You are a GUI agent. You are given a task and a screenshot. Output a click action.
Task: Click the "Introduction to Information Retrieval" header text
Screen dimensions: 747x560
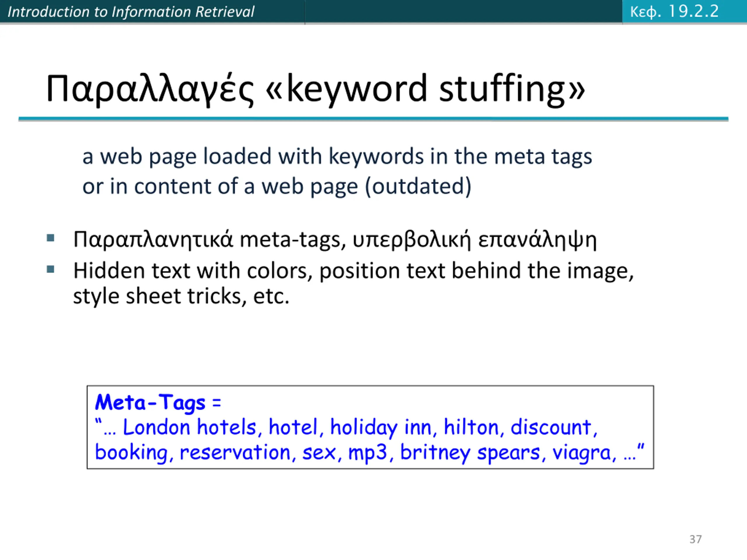[x=131, y=12]
